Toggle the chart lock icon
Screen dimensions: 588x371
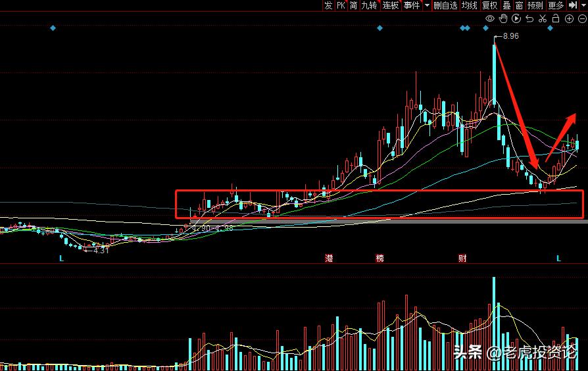556,18
